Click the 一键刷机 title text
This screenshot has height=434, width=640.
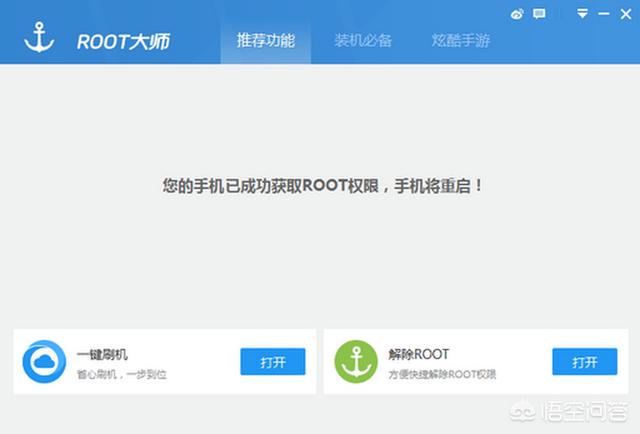[x=102, y=354]
